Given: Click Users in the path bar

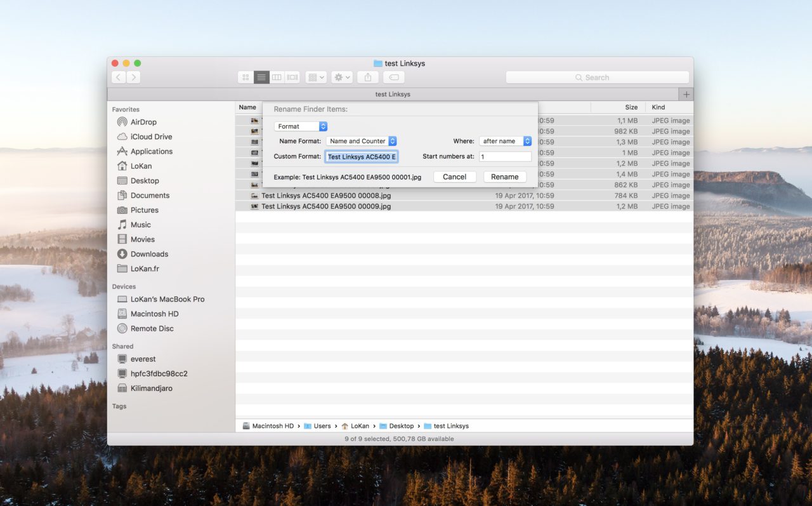Looking at the screenshot, I should point(317,426).
